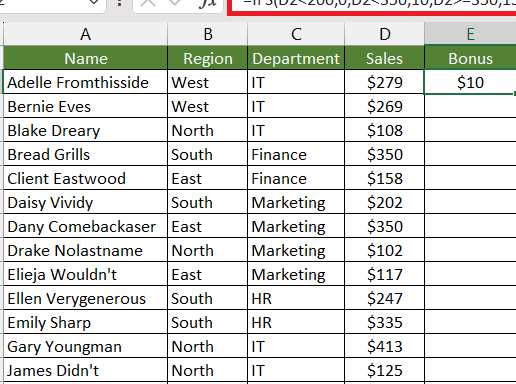The width and height of the screenshot is (516, 384).
Task: Select the Sales cell showing $108
Action: coord(385,130)
